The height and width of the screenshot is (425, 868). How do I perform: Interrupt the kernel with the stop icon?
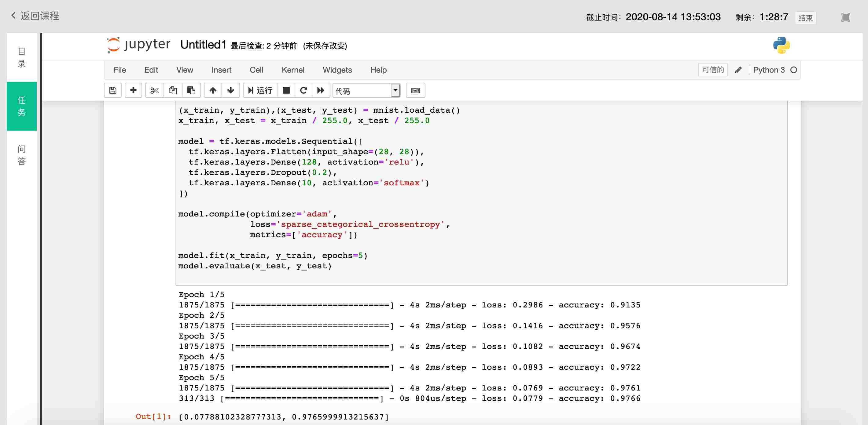[286, 90]
